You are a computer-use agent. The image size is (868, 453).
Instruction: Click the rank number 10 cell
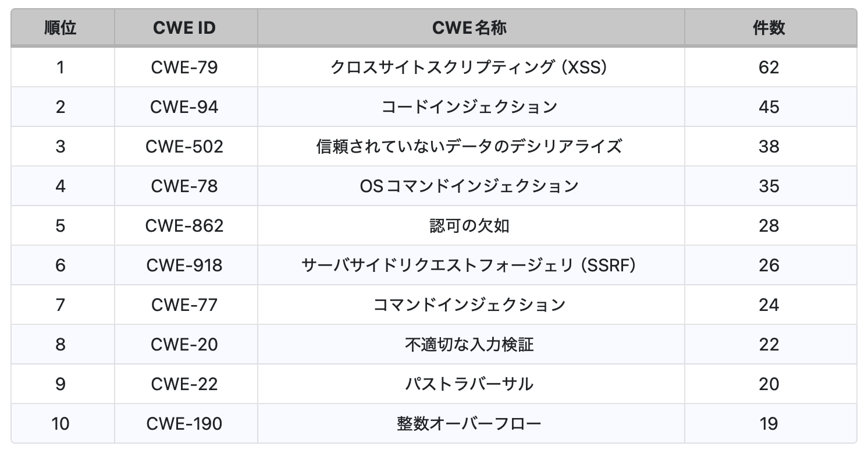(61, 423)
